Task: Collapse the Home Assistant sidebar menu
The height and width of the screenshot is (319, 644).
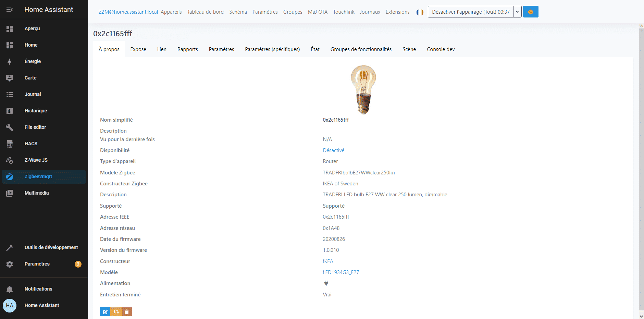Action: pyautogui.click(x=10, y=10)
